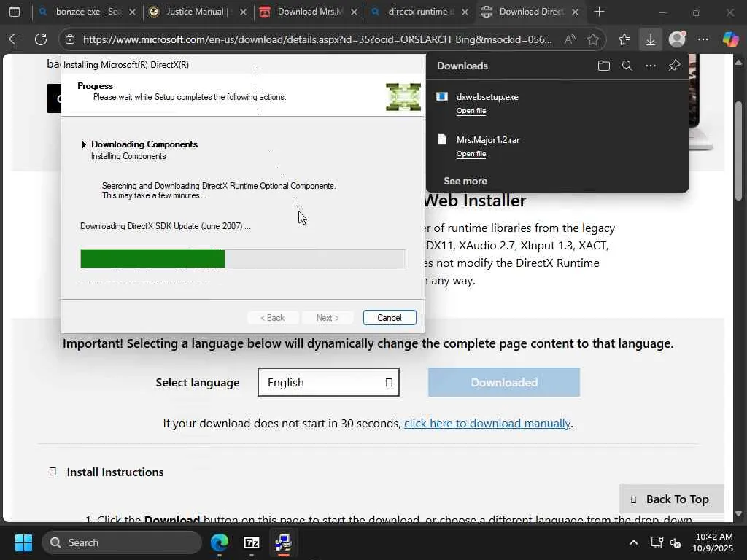
Task: Click the disabled Next button
Action: [x=328, y=318]
